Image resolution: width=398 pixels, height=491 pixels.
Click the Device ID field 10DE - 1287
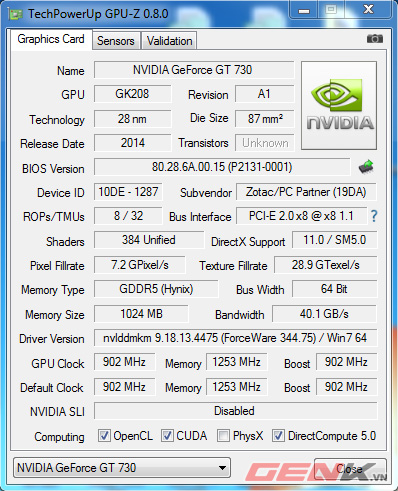[128, 192]
